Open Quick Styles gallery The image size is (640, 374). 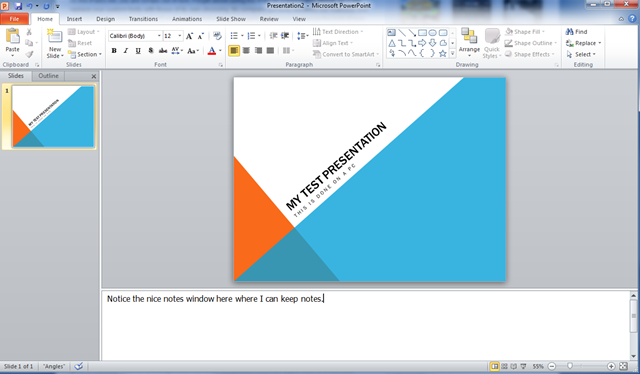[492, 43]
